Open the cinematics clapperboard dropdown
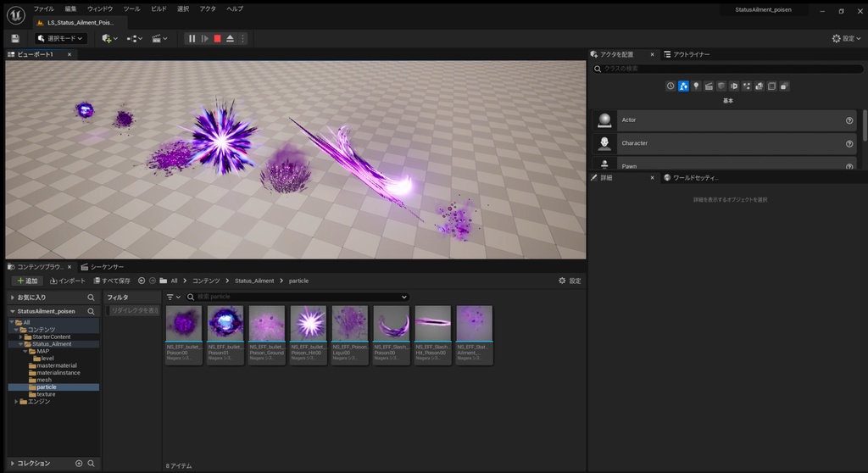868x473 pixels. (x=159, y=38)
